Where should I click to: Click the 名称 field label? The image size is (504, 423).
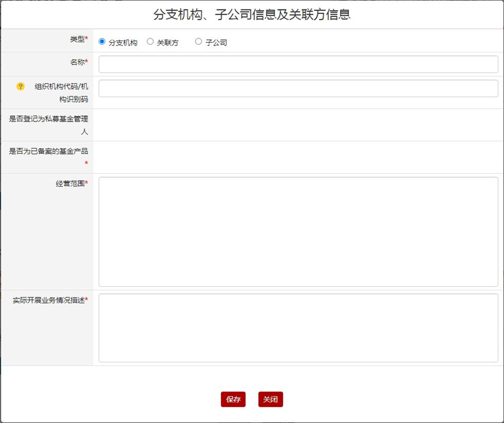pos(77,62)
